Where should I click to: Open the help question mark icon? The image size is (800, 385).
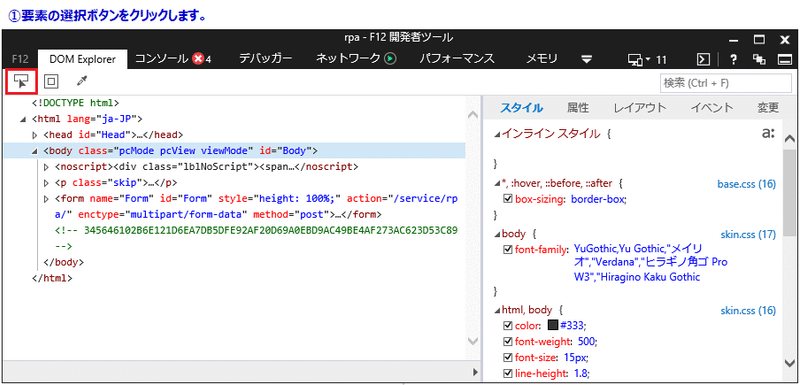pos(733,60)
